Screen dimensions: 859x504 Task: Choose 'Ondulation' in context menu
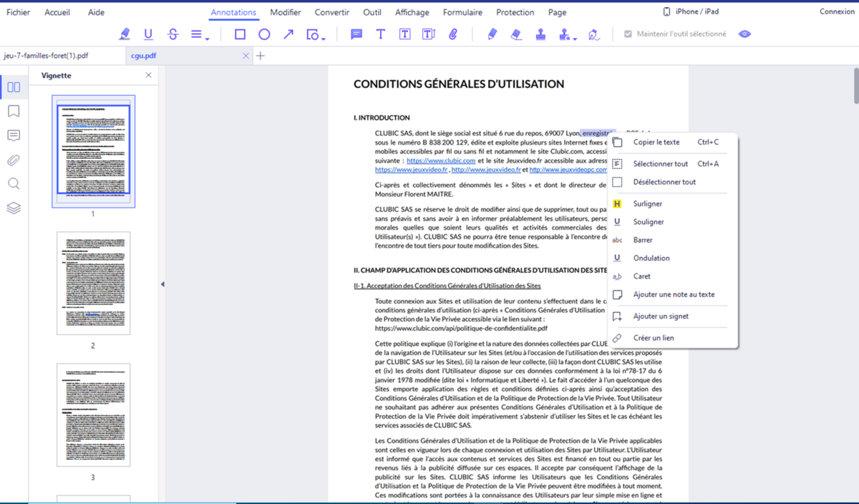pos(672,258)
